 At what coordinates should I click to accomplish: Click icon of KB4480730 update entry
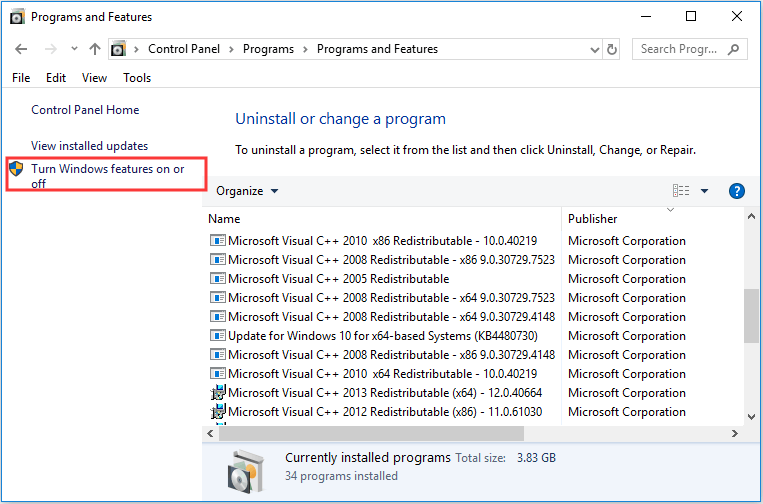coord(218,335)
